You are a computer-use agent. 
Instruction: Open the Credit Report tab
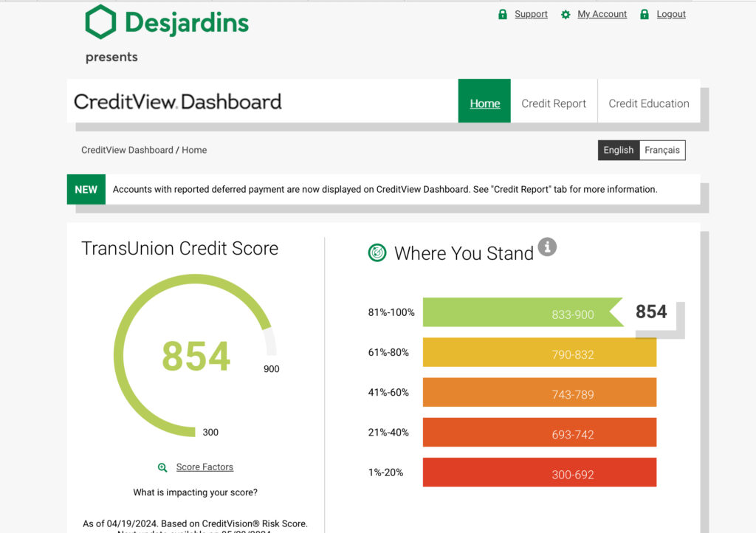[554, 103]
